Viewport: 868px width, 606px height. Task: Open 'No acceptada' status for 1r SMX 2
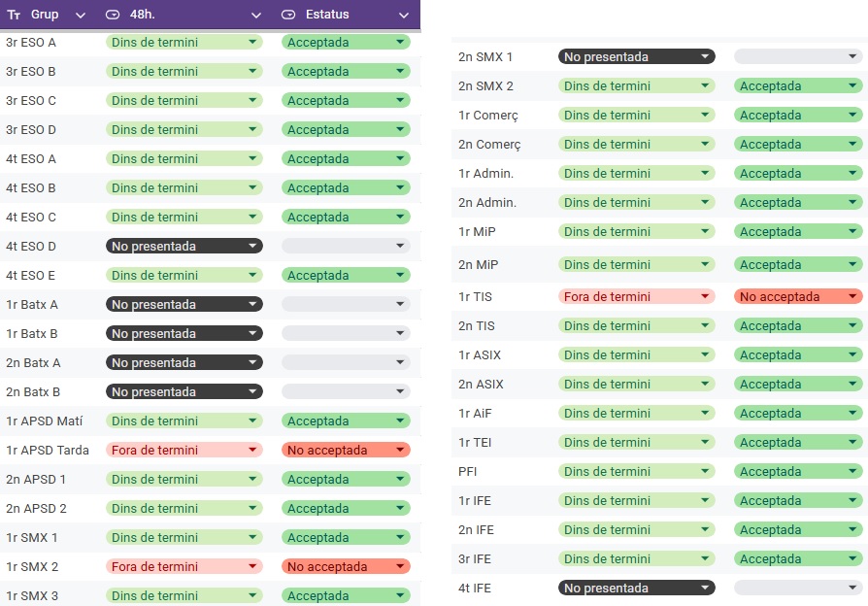tap(346, 567)
